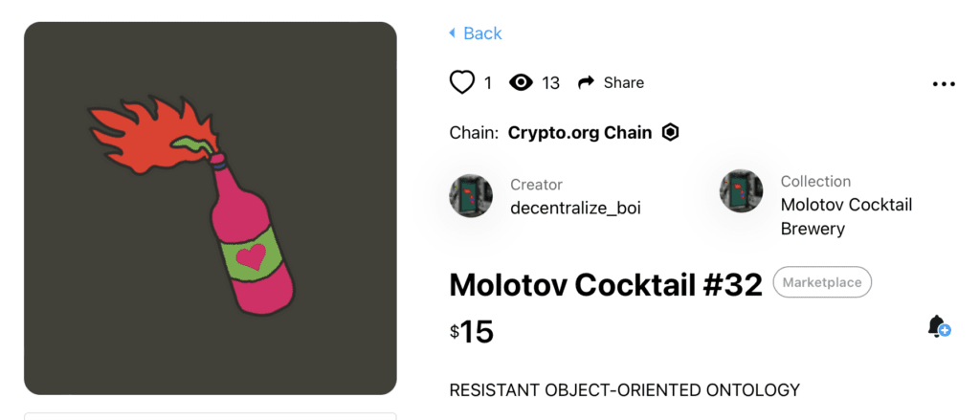Open the collection avatar image
The width and height of the screenshot is (980, 420).
tap(742, 191)
